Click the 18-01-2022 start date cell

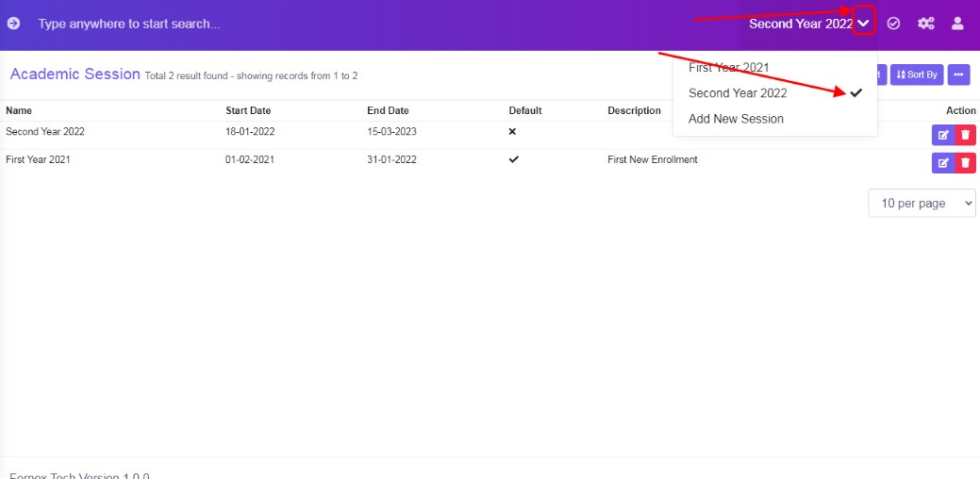click(250, 132)
